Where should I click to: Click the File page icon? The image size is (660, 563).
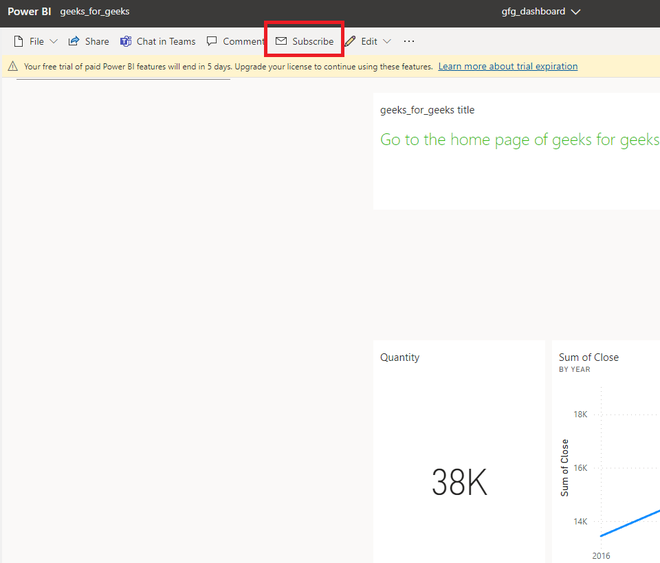[19, 41]
